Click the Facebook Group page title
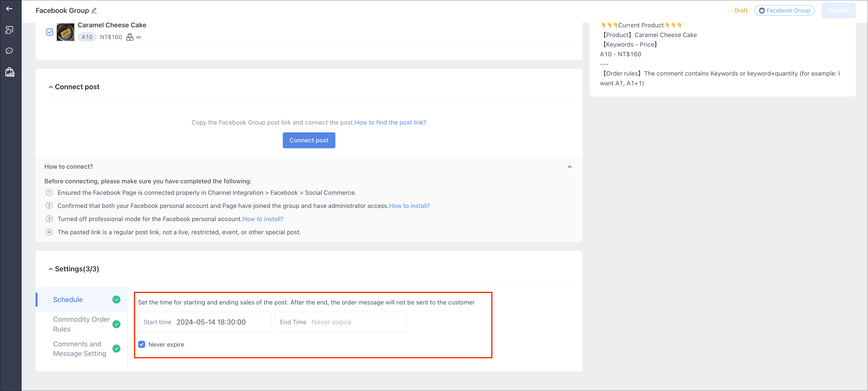Viewport: 868px width, 391px height. click(x=62, y=10)
